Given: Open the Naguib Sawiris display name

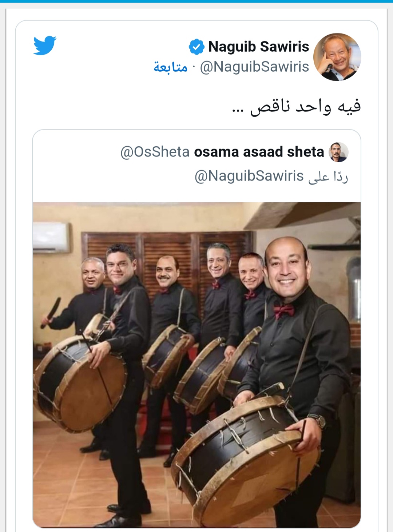Looking at the screenshot, I should [x=259, y=47].
